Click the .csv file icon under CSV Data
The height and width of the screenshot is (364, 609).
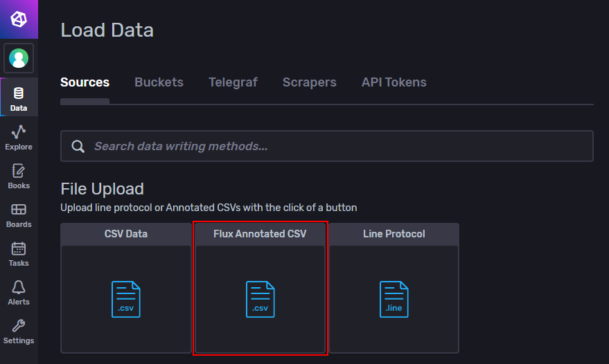pos(126,299)
